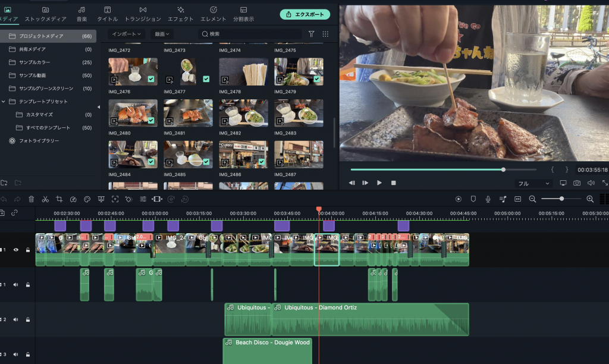Switch to the エフェクト tab
The image size is (609, 364).
click(181, 14)
